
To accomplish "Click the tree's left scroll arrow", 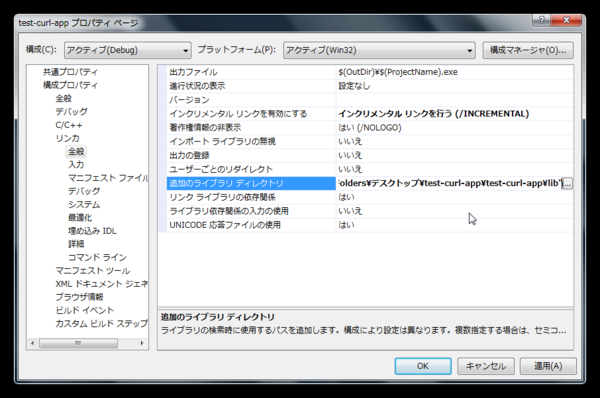I will pos(33,343).
